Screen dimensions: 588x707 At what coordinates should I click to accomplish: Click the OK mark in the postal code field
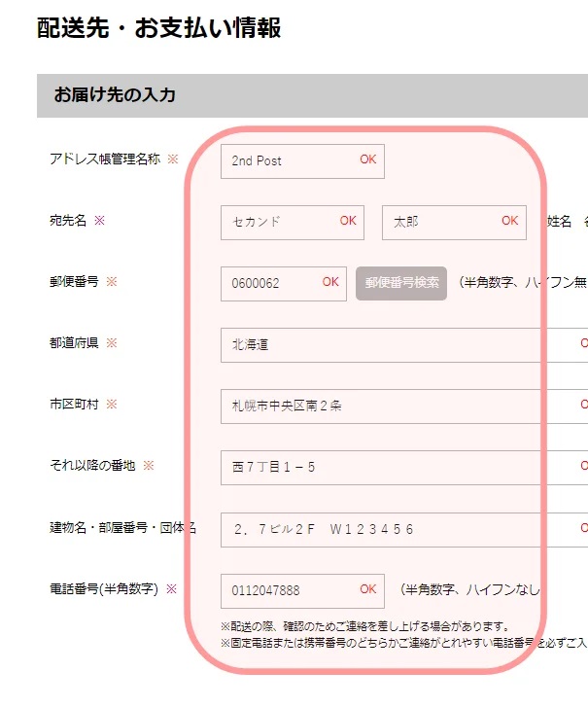pyautogui.click(x=330, y=282)
